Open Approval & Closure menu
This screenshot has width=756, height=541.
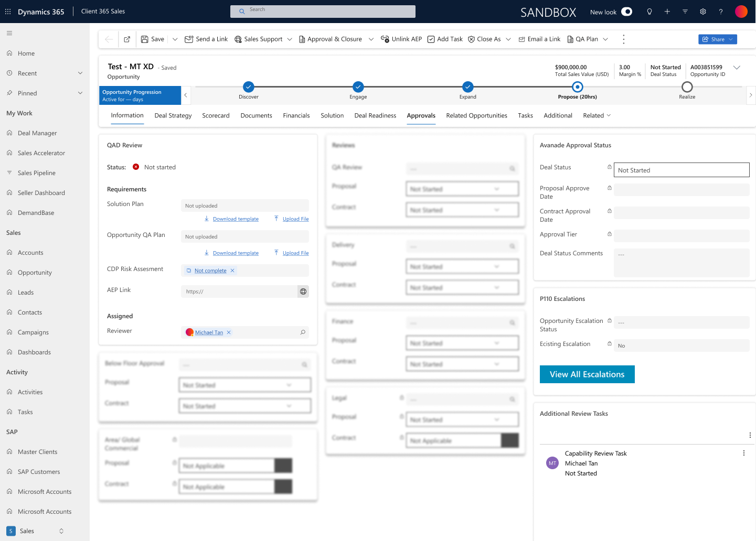point(336,39)
